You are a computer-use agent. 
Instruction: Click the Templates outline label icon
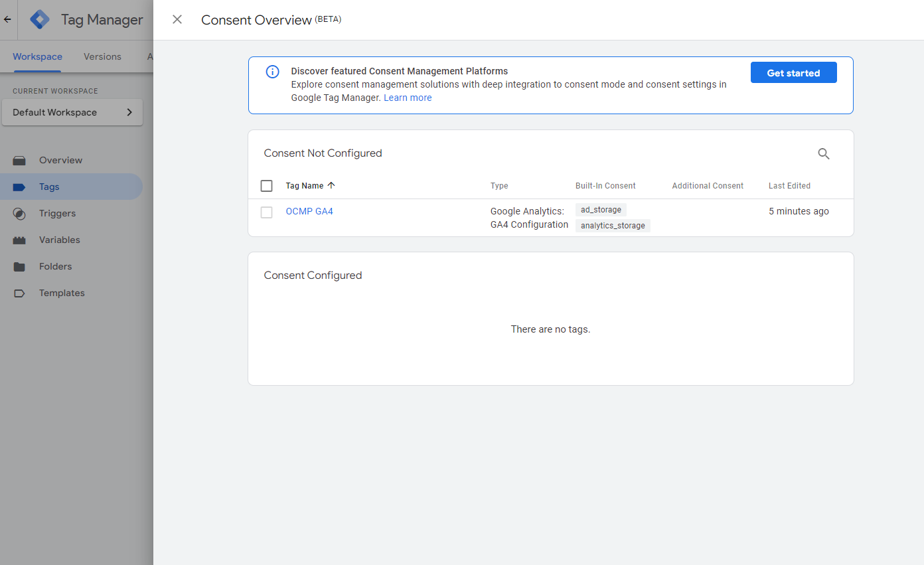19,293
